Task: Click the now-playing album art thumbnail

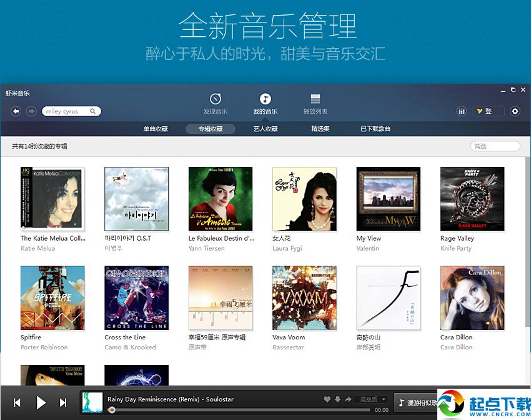Action: pyautogui.click(x=92, y=402)
